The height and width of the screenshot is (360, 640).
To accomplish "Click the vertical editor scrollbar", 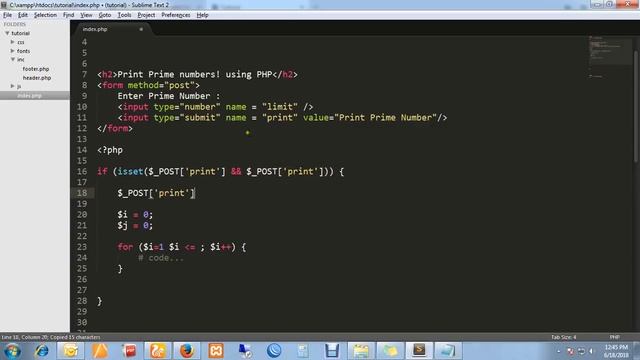I will click(636, 106).
